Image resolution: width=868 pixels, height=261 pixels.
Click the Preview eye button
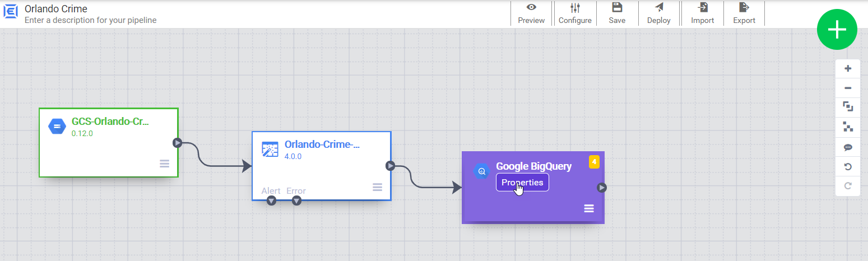click(531, 13)
